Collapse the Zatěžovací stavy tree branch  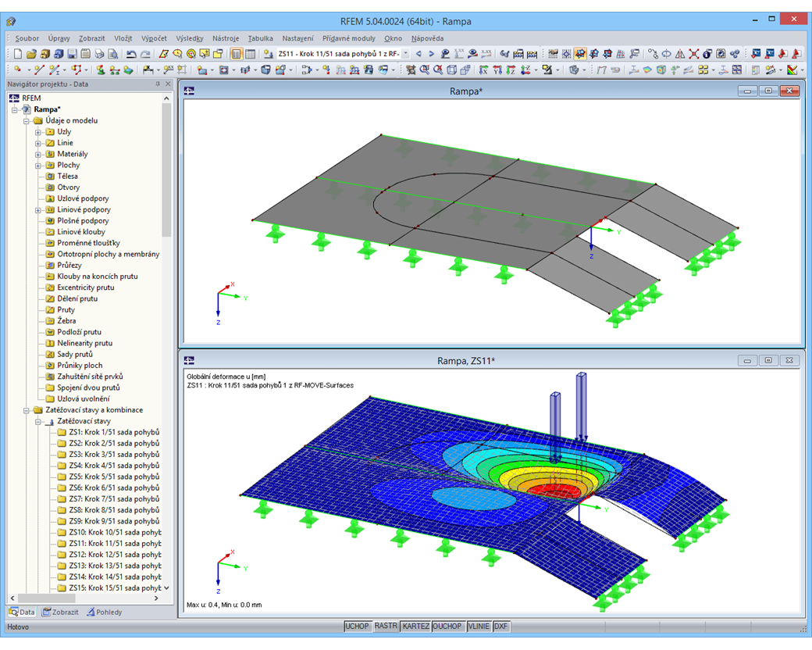tap(37, 422)
